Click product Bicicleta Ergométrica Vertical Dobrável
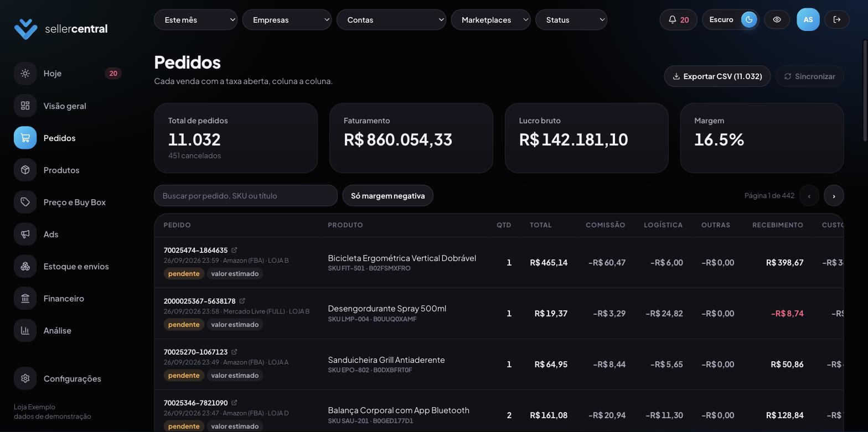Viewport: 868px width, 432px height. tap(402, 258)
